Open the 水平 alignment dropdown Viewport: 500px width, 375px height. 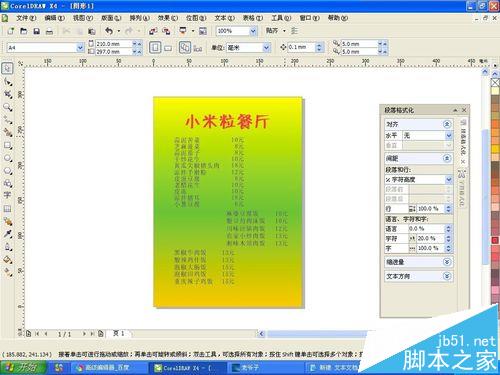click(x=449, y=135)
